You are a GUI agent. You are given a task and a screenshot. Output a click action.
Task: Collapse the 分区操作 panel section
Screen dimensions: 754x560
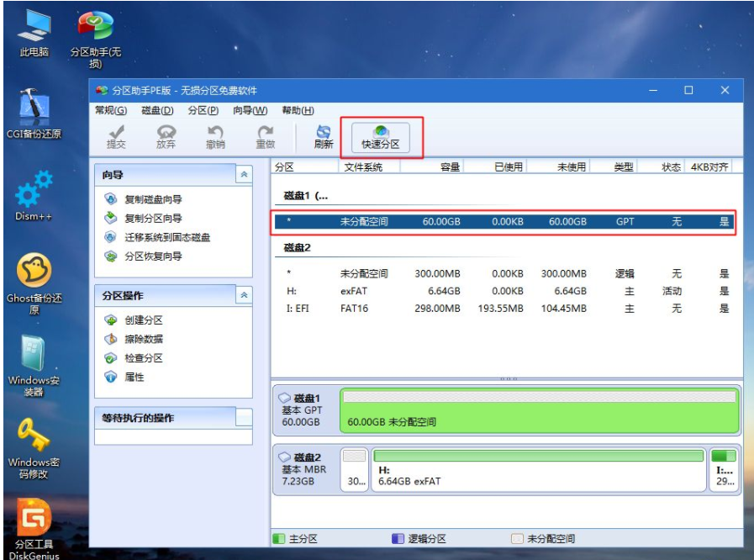(244, 295)
